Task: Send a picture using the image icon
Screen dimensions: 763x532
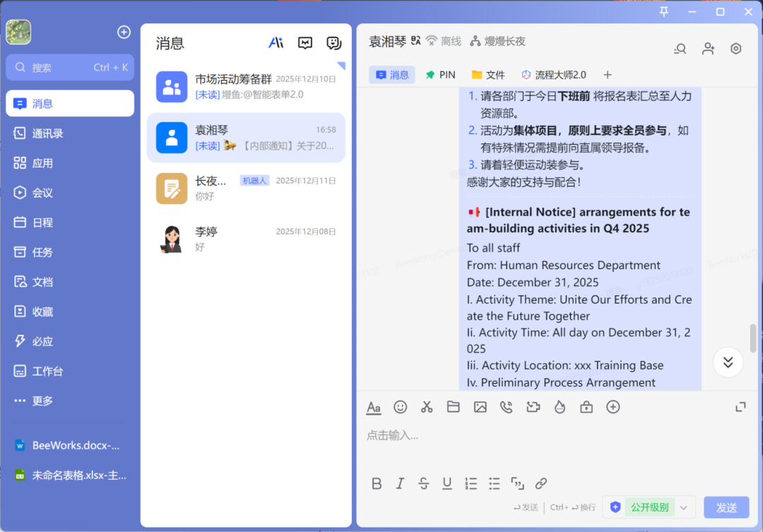Action: click(x=480, y=407)
